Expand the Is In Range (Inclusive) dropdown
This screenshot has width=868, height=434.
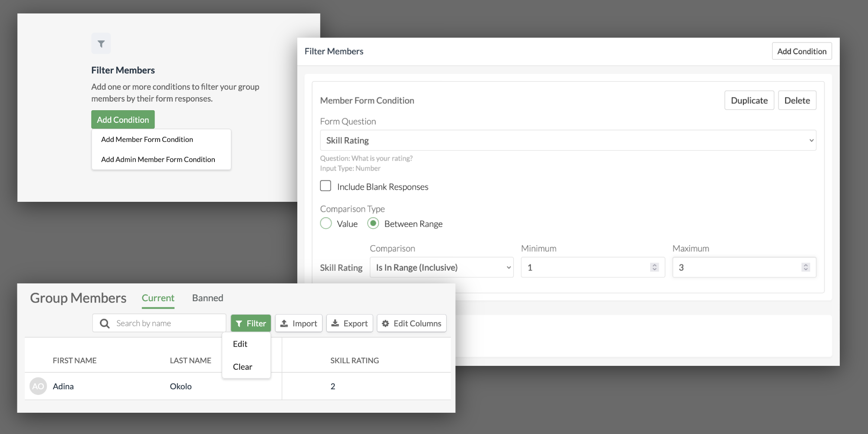[441, 267]
